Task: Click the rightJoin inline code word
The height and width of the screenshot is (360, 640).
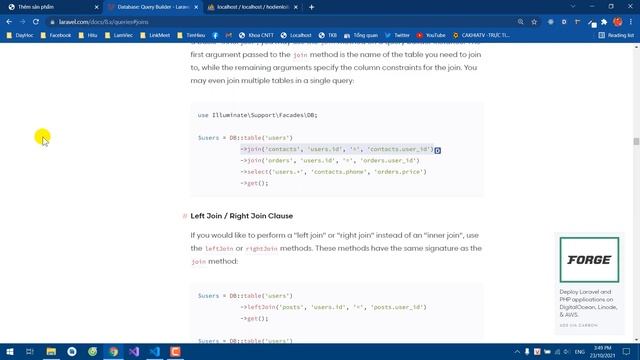Action: click(x=262, y=249)
